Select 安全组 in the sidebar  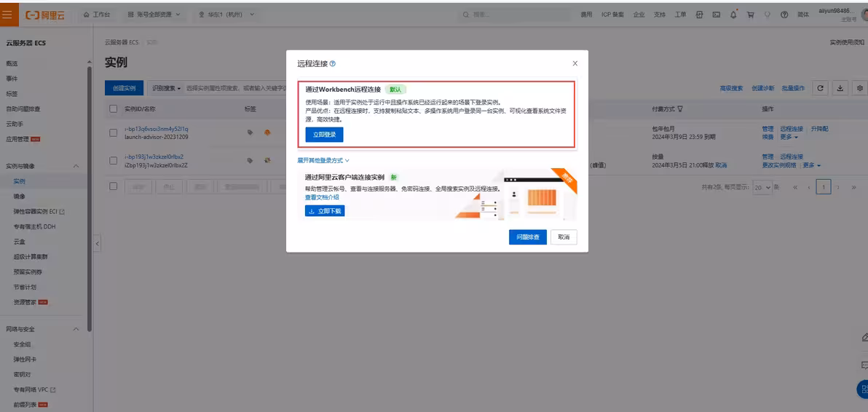click(x=23, y=344)
